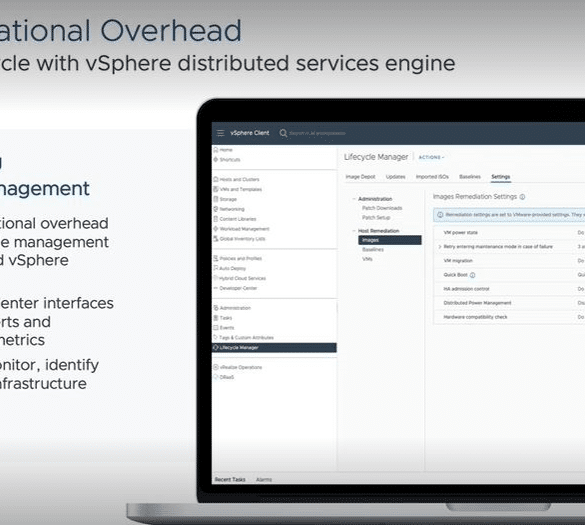Open the Hybrid Cloud Services icon
The height and width of the screenshot is (525, 585).
tap(216, 278)
